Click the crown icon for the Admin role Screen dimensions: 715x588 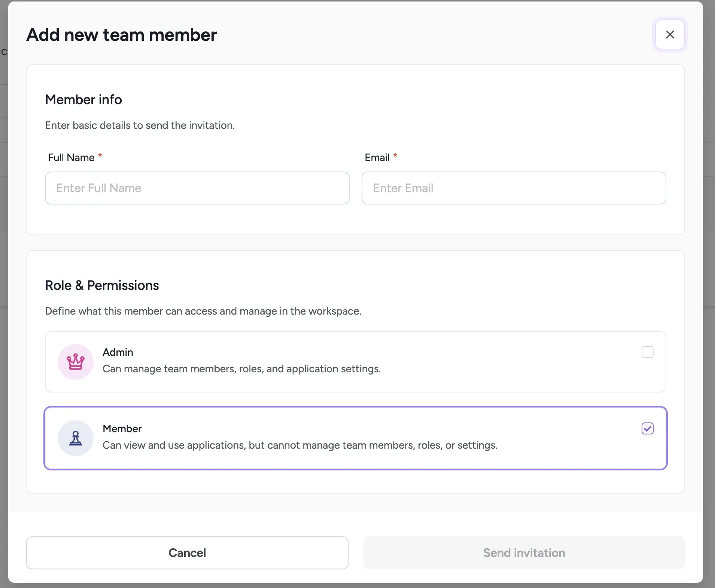tap(75, 361)
